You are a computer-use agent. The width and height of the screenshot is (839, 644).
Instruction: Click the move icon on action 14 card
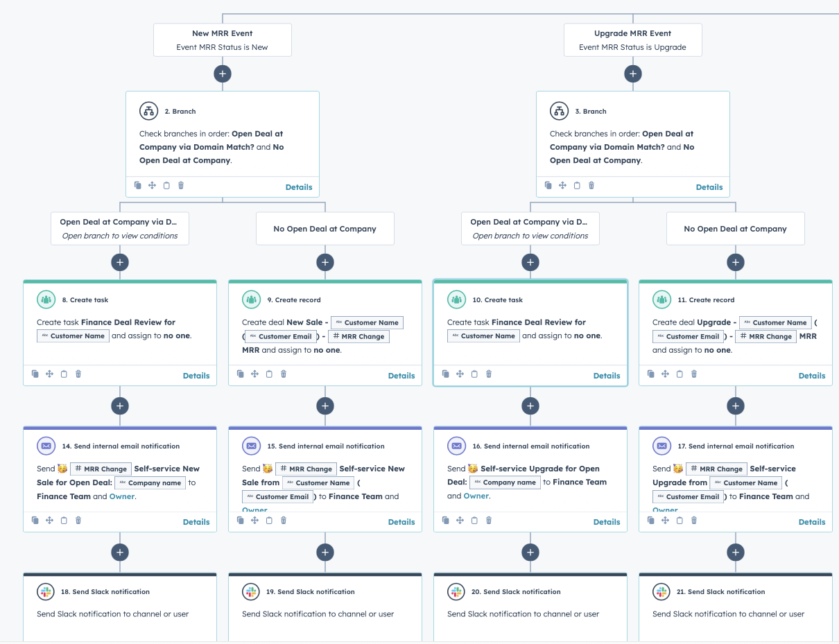49,521
